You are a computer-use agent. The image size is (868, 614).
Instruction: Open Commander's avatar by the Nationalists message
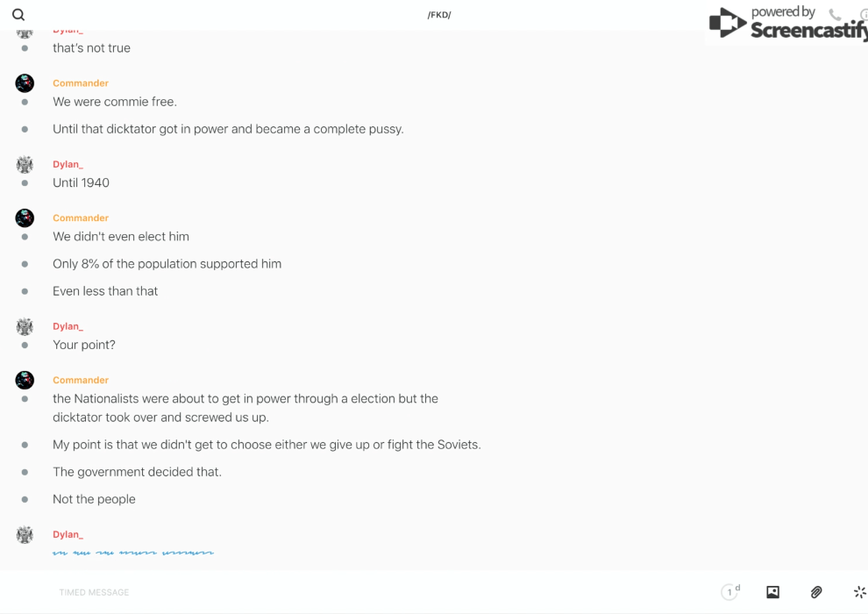pos(25,380)
